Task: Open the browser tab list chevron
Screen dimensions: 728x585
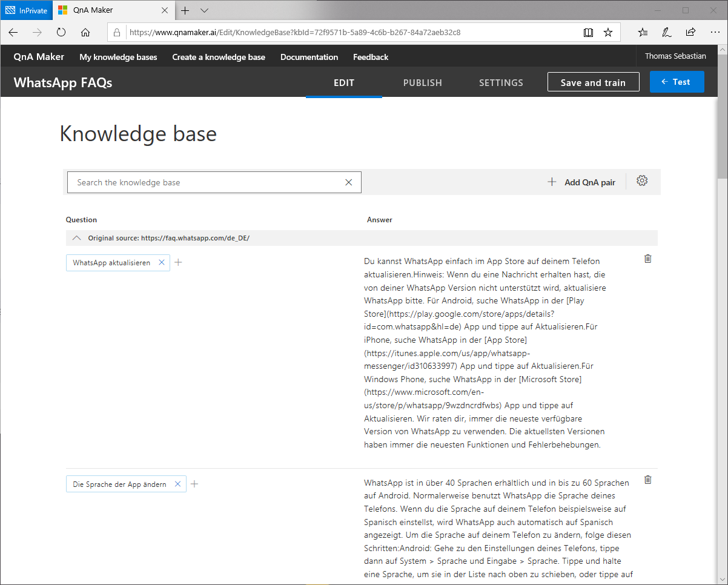Action: pyautogui.click(x=204, y=10)
